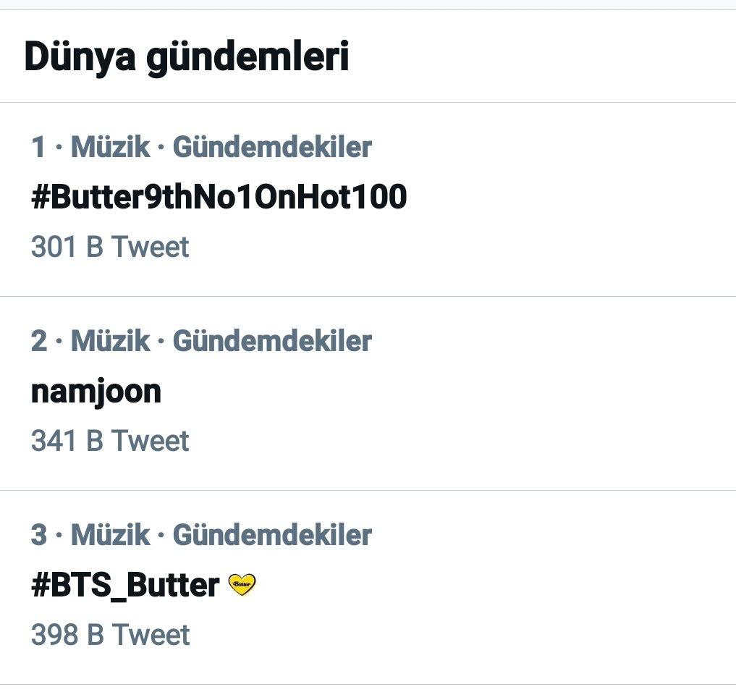Select the #BTS_Butter row's blank right area
736x700 pixels.
[563, 587]
